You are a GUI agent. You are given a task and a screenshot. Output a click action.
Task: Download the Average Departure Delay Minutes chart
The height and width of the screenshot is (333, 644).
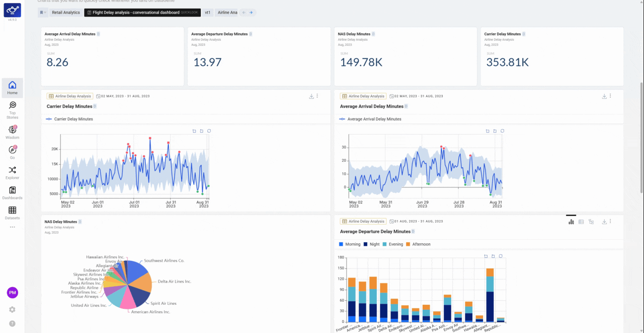pos(604,221)
